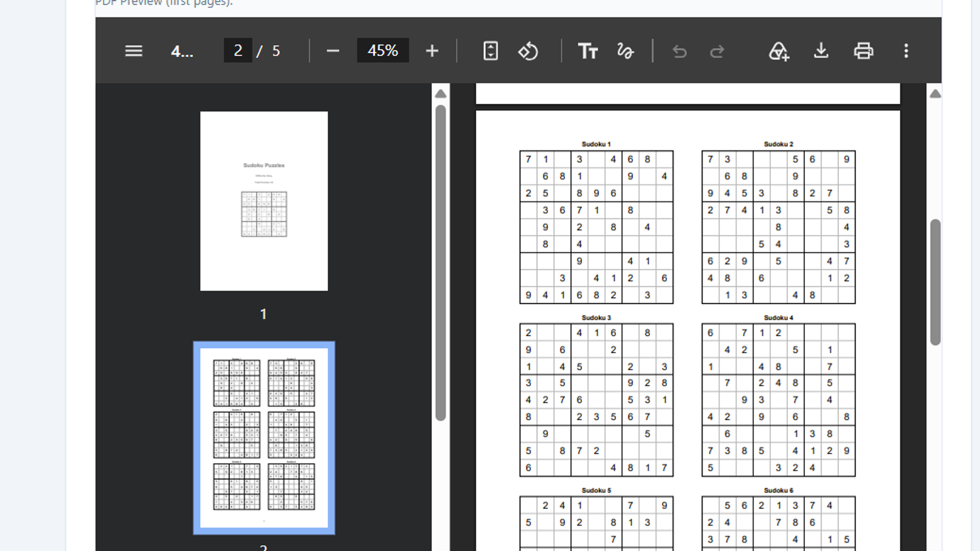This screenshot has width=980, height=551.
Task: Save to Drive icon in toolbar
Action: tap(779, 51)
